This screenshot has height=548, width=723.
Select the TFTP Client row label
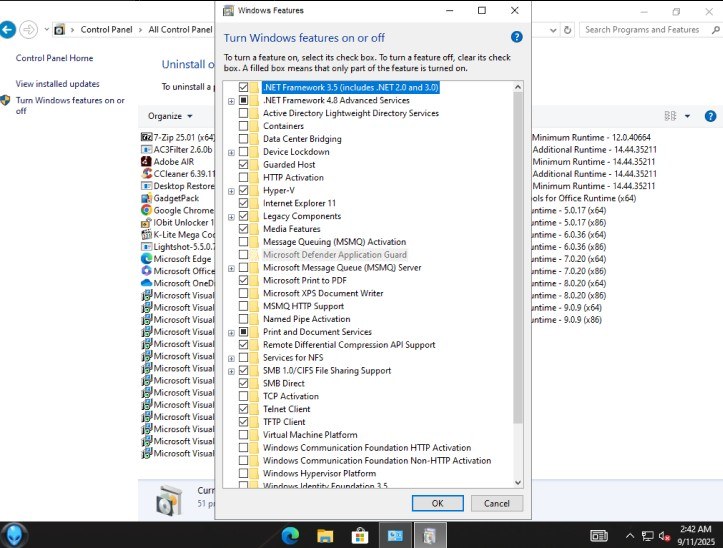[284, 422]
